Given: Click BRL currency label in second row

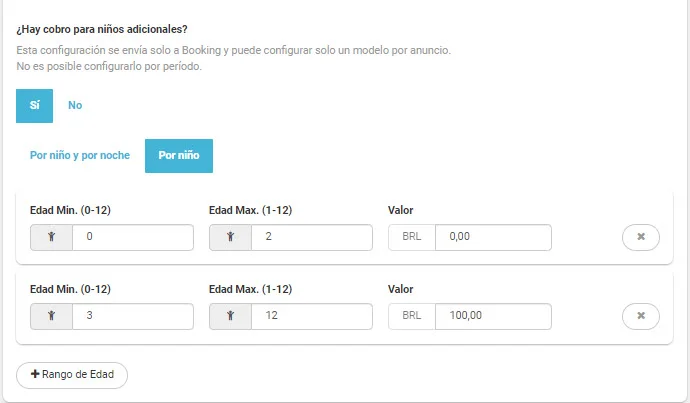Looking at the screenshot, I should [x=411, y=316].
